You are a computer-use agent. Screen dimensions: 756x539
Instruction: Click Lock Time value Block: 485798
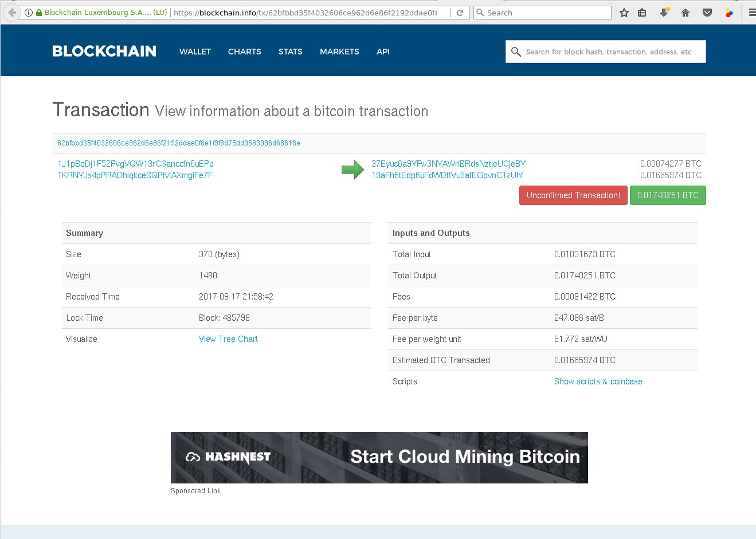[x=224, y=318]
